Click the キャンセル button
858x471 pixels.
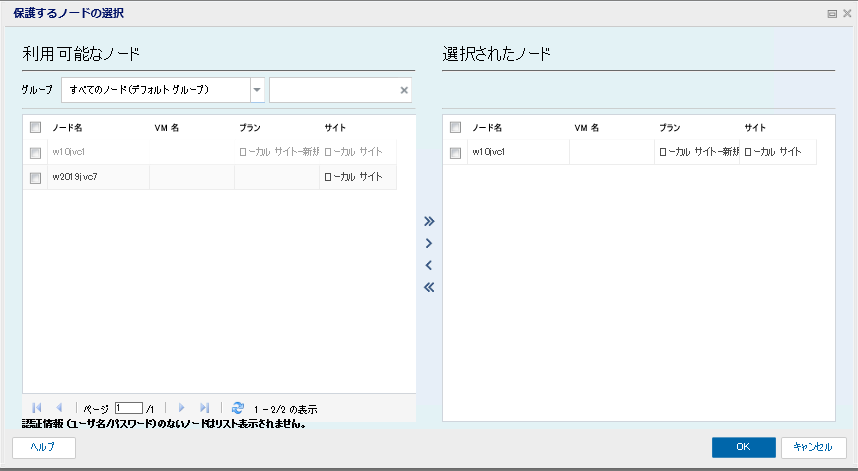point(813,447)
